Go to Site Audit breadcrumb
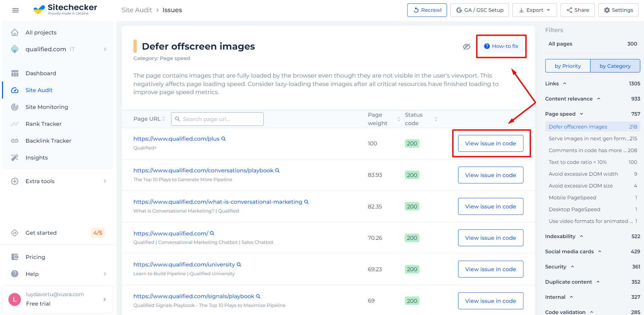The image size is (644, 315). click(137, 10)
